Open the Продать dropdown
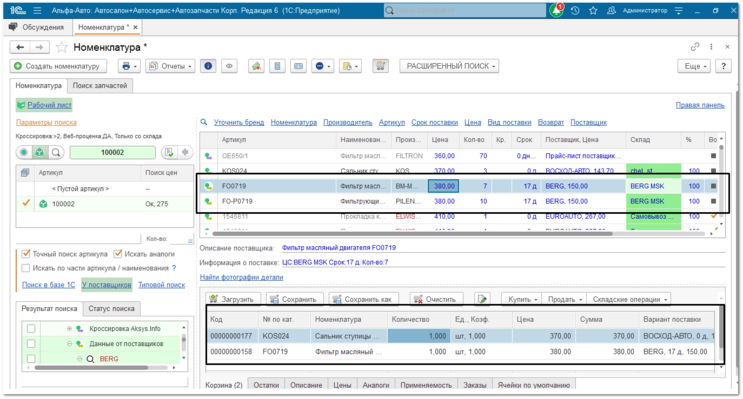The height and width of the screenshot is (399, 743). point(564,299)
